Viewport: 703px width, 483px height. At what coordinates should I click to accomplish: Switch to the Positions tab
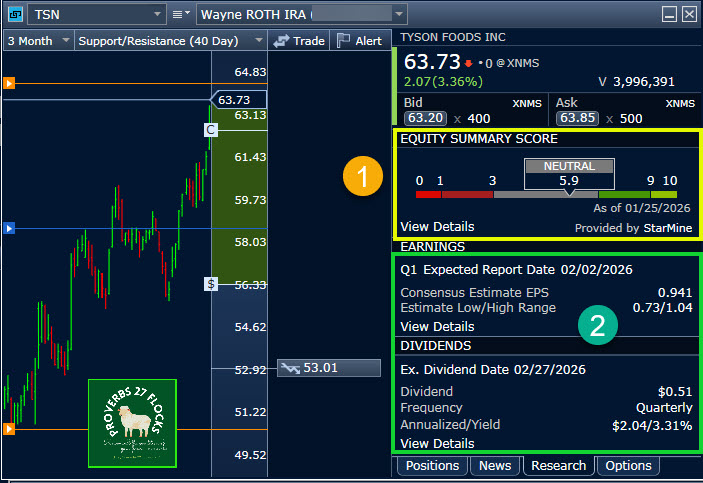[432, 465]
